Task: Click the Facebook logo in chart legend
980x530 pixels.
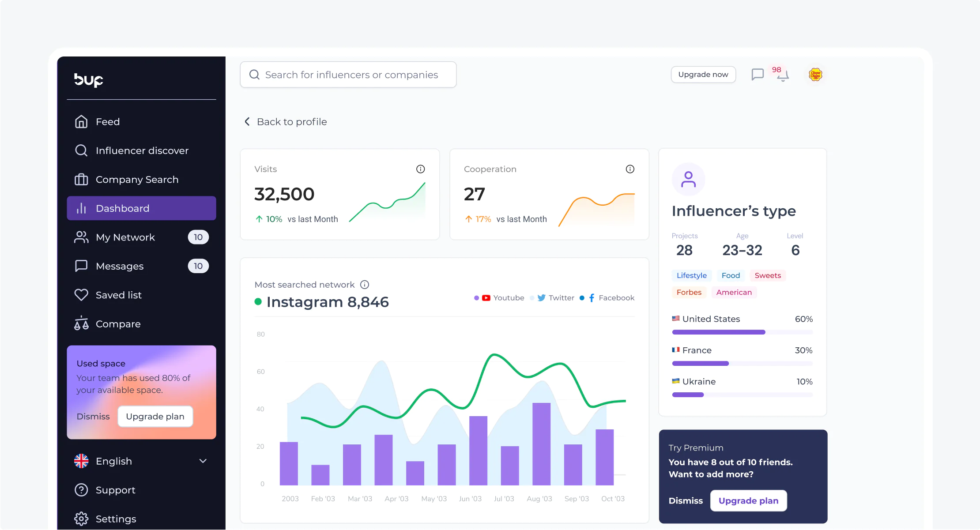Action: [592, 298]
